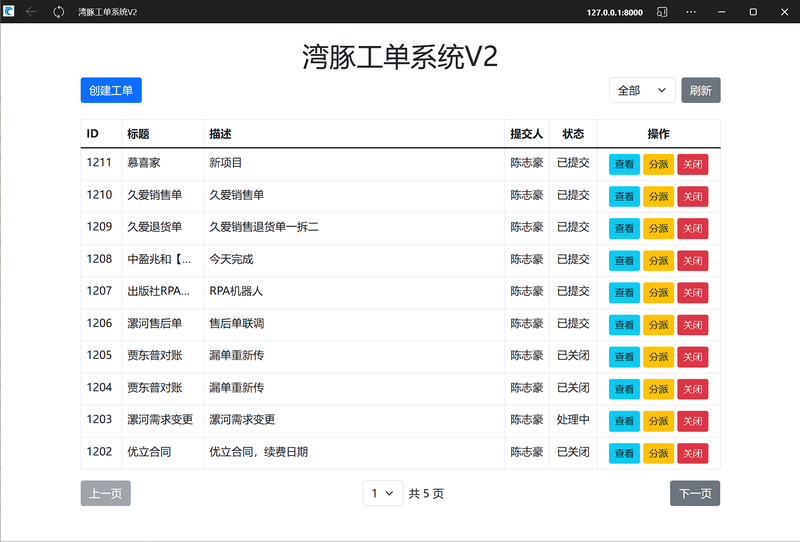Open the three-dot more options menu
Viewport: 800px width, 542px height.
[x=691, y=12]
